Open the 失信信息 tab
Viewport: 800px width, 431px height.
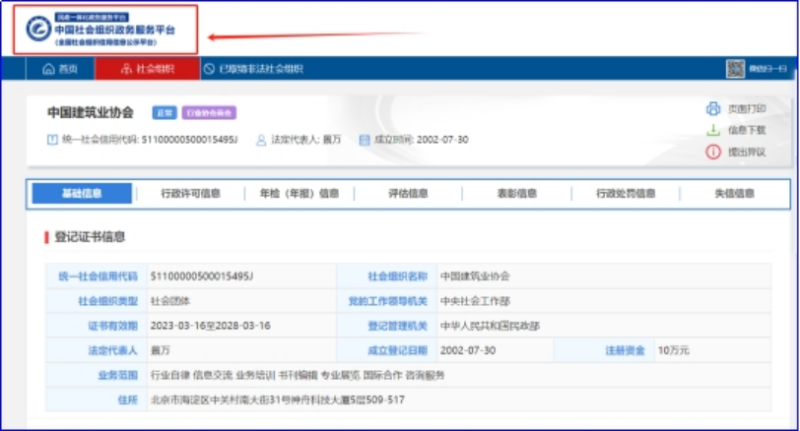[734, 193]
